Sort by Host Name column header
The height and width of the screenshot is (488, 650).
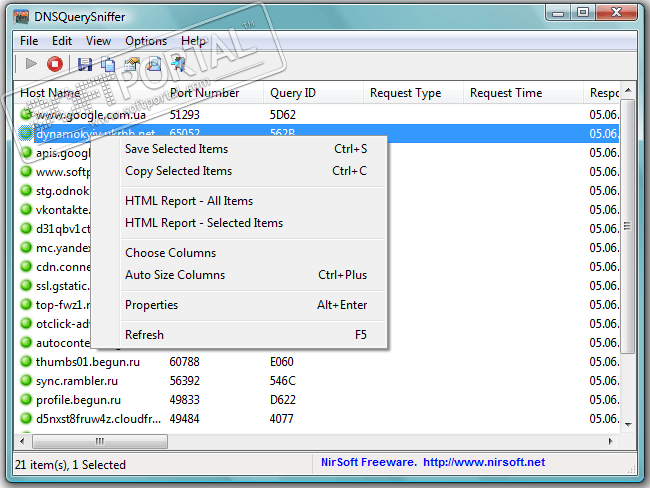point(88,93)
